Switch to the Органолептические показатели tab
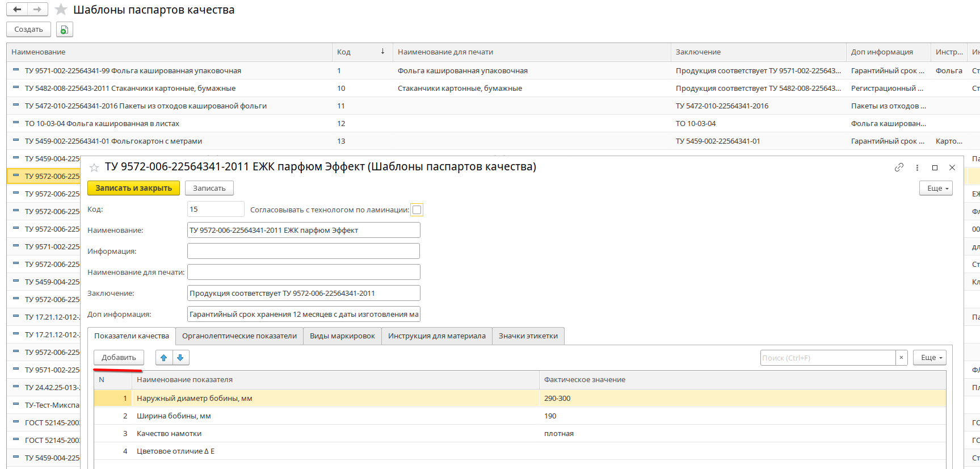This screenshot has width=980, height=469. [239, 336]
